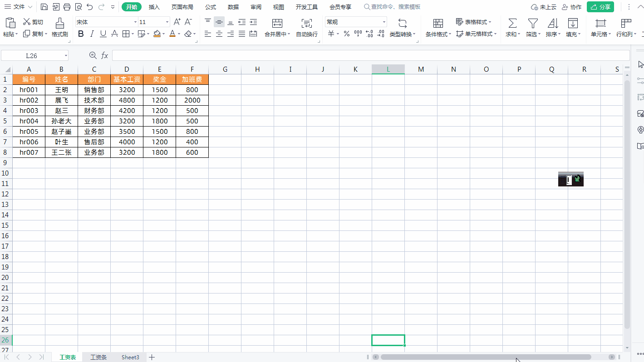The height and width of the screenshot is (362, 644).
Task: Click the Type Conversion (类型转换) icon
Action: coord(402,23)
